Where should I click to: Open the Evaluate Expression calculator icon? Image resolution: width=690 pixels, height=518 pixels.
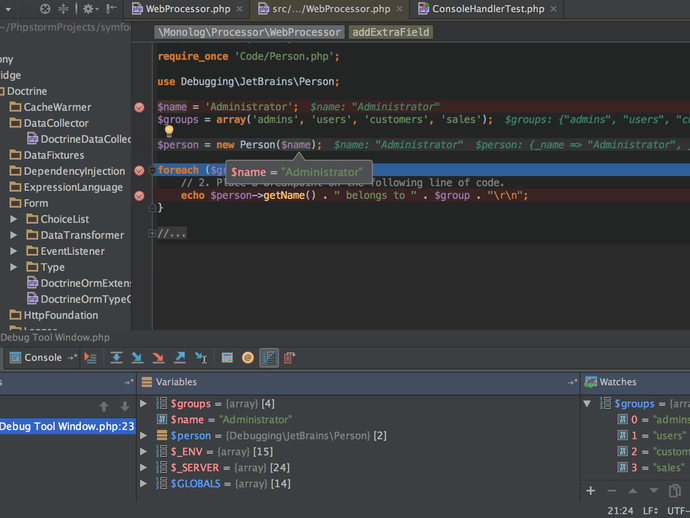[227, 357]
